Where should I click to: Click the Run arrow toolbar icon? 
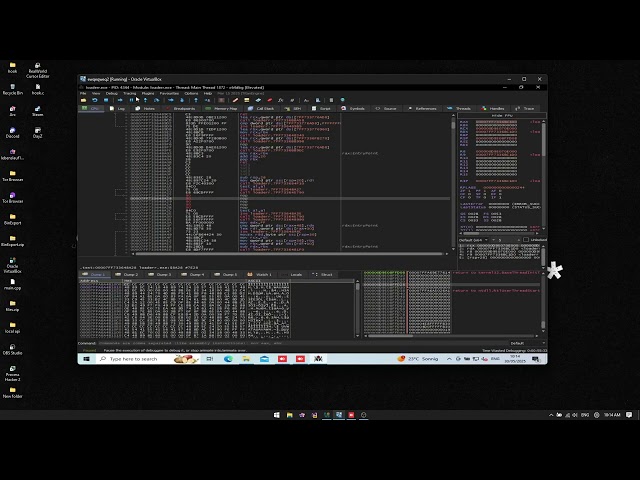pos(120,100)
